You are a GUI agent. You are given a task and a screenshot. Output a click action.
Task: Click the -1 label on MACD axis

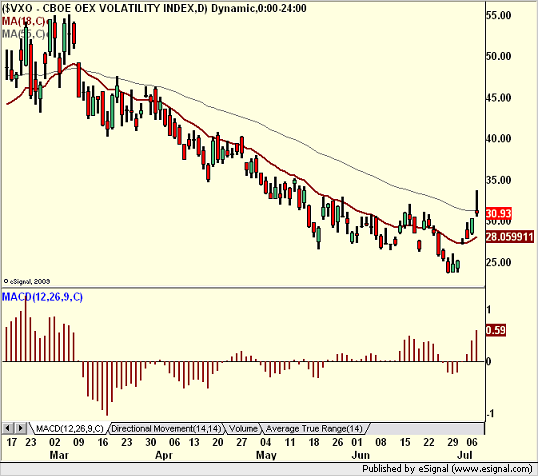(x=490, y=414)
